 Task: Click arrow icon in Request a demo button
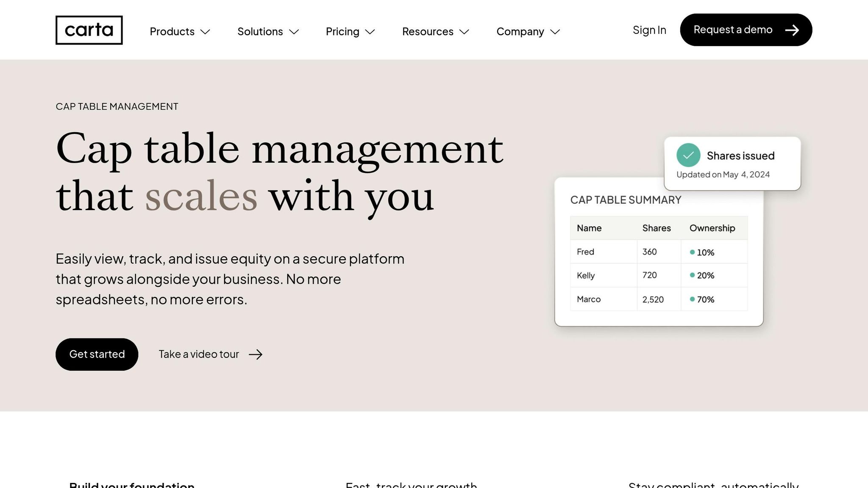[792, 30]
